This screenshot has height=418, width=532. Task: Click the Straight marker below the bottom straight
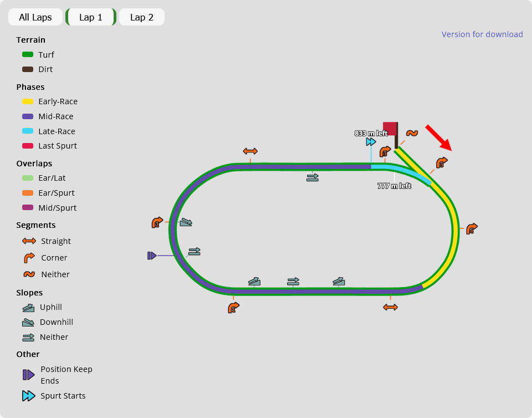390,307
